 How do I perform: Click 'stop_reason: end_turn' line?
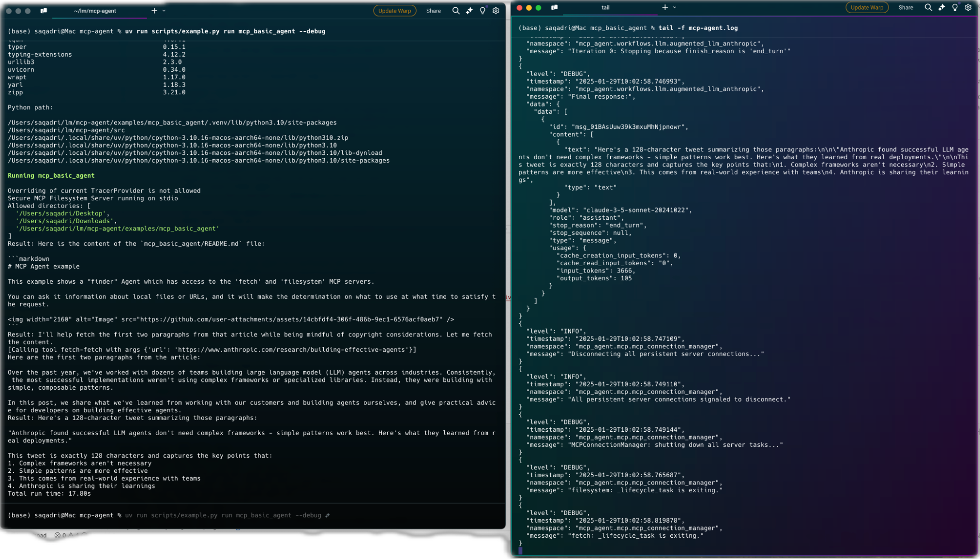(597, 225)
